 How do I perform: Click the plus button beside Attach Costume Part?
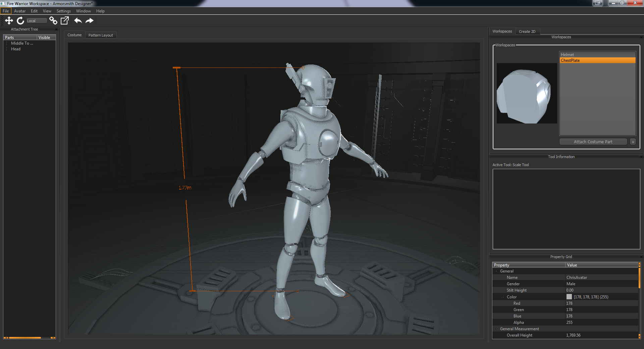click(633, 142)
